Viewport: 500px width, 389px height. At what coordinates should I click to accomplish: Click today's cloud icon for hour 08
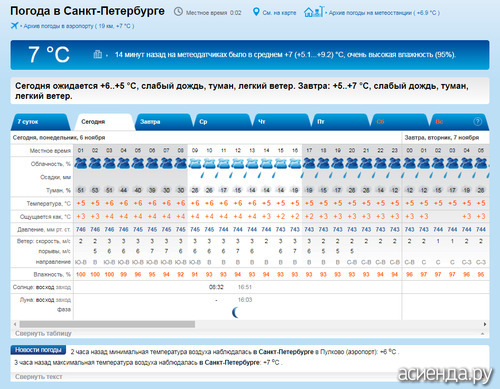[180, 163]
